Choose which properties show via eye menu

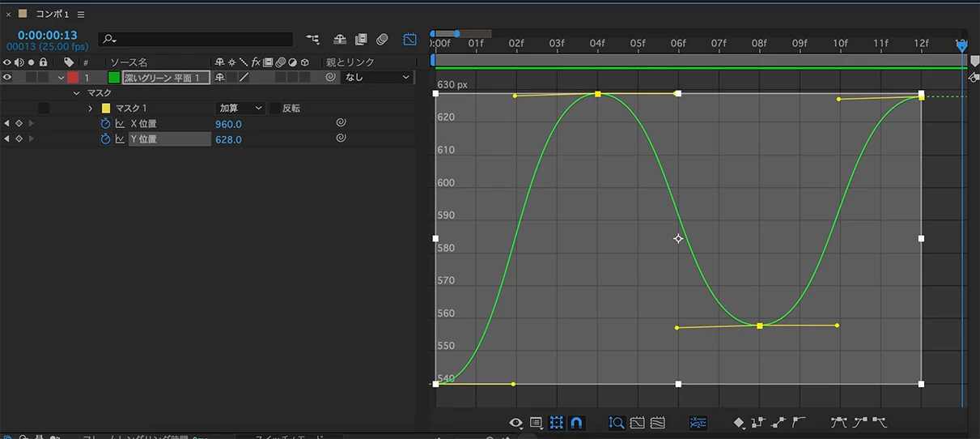(x=515, y=423)
